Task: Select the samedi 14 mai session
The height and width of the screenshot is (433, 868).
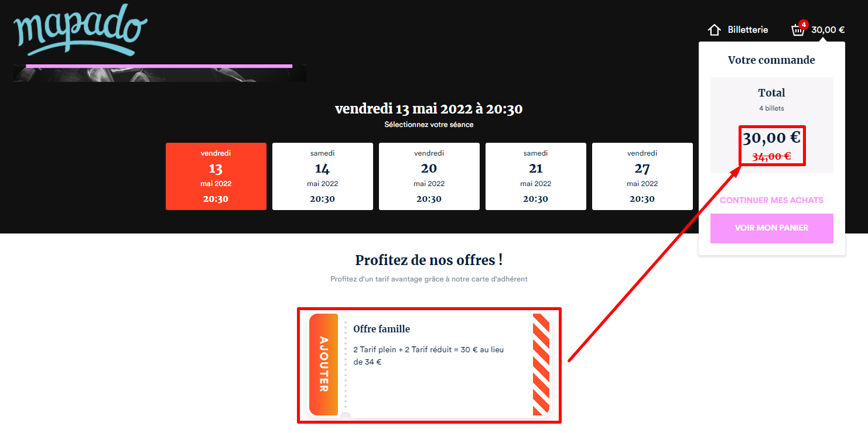Action: (x=323, y=176)
